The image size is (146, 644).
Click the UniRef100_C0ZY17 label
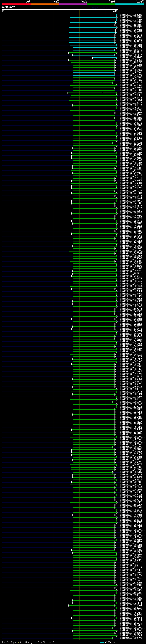[x=131, y=633]
